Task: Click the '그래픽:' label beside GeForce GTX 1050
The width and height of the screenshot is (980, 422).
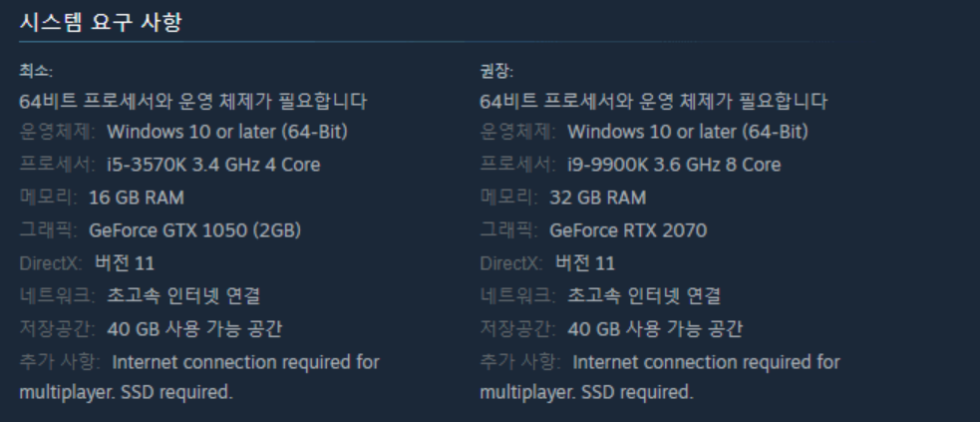Action: tap(48, 230)
